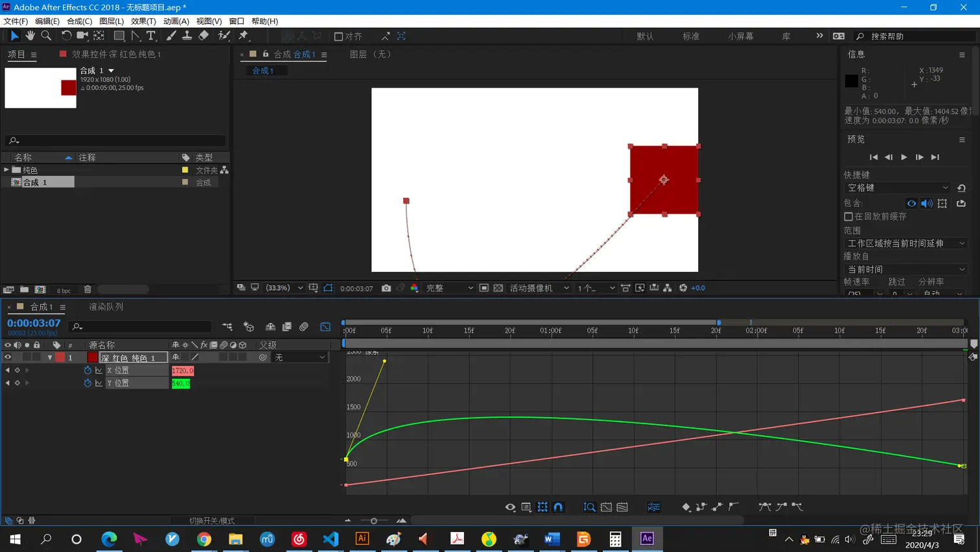Image resolution: width=980 pixels, height=552 pixels.
Task: Toggle stopwatch for Y 位置 property
Action: point(87,383)
